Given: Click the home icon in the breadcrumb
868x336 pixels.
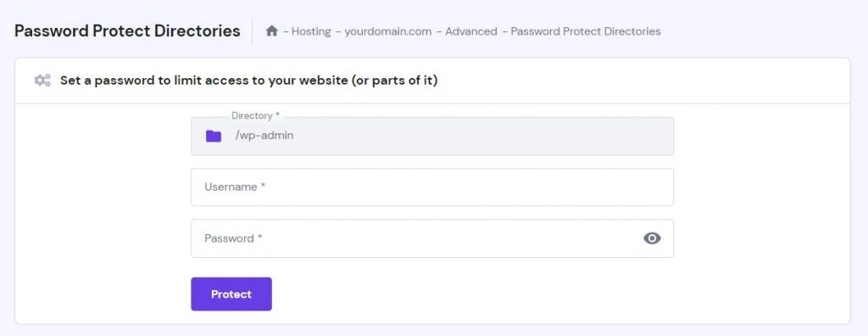Looking at the screenshot, I should 271,31.
